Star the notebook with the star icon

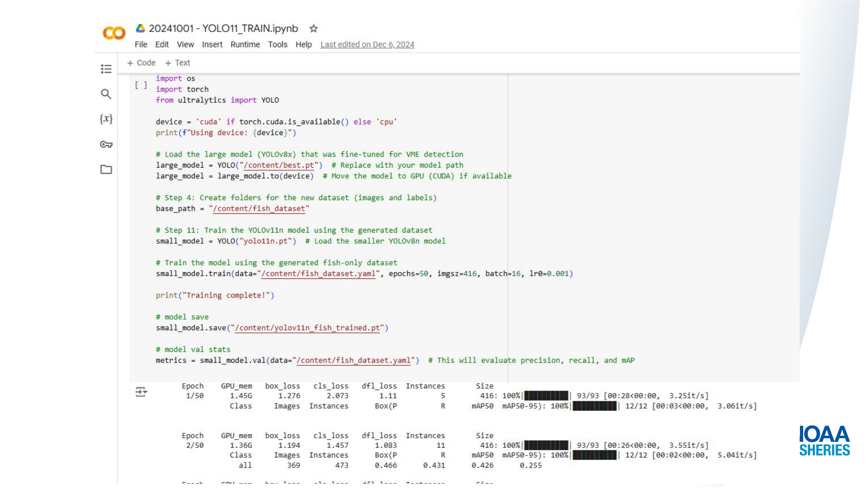point(314,29)
